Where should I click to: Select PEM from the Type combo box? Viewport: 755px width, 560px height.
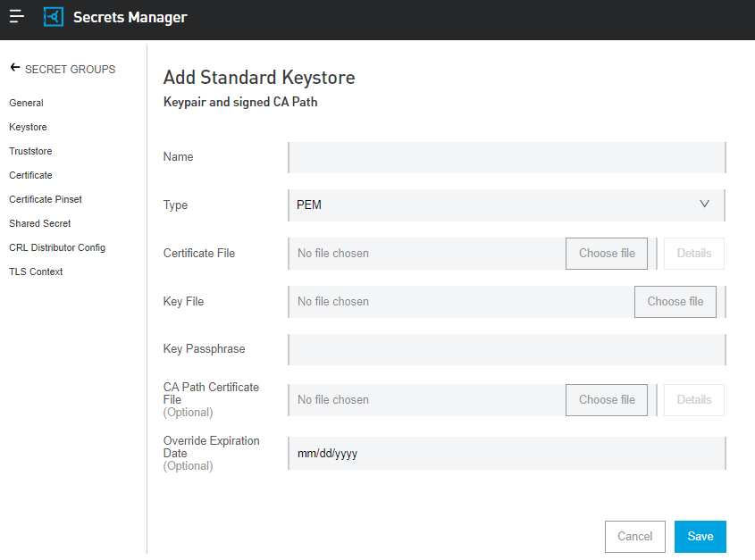coord(506,205)
